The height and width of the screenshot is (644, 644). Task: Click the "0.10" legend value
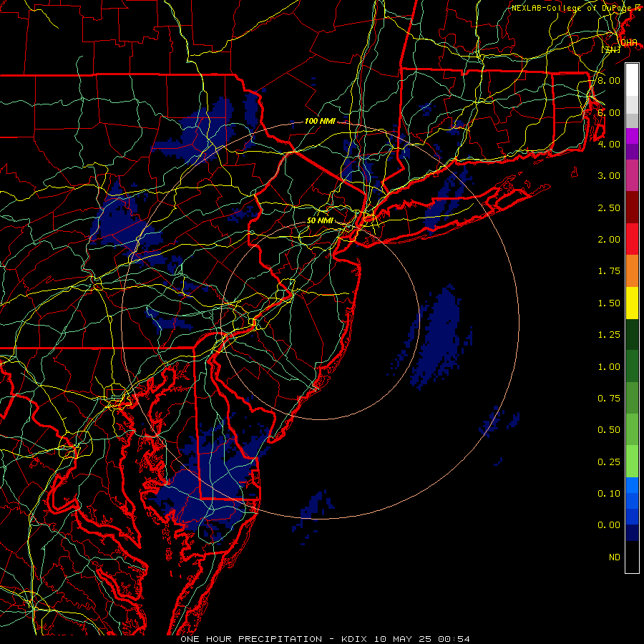click(x=609, y=494)
